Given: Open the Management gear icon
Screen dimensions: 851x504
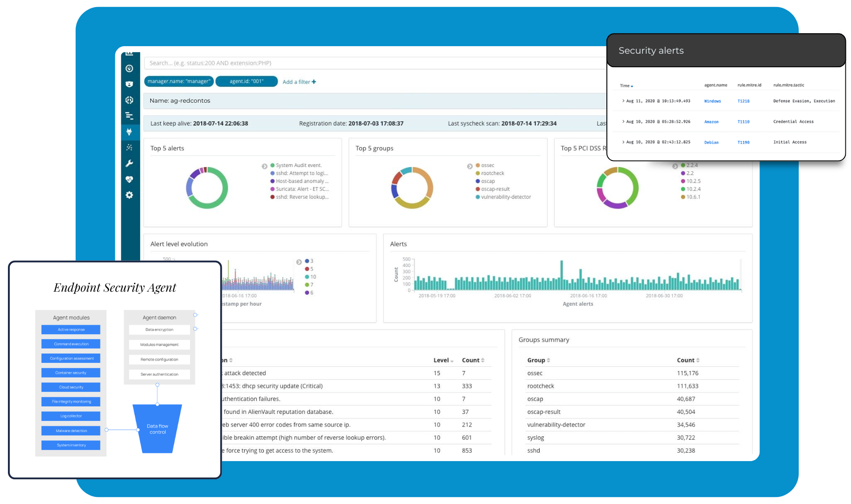Looking at the screenshot, I should [x=129, y=195].
